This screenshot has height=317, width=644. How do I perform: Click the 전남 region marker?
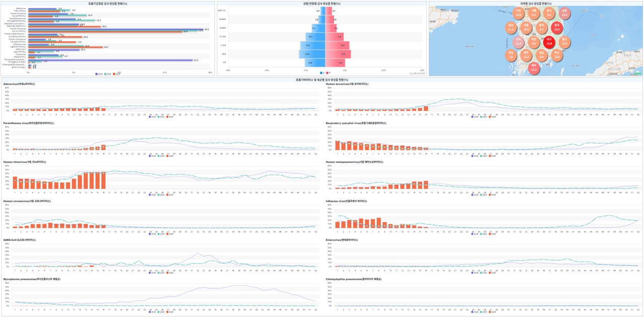(x=511, y=55)
